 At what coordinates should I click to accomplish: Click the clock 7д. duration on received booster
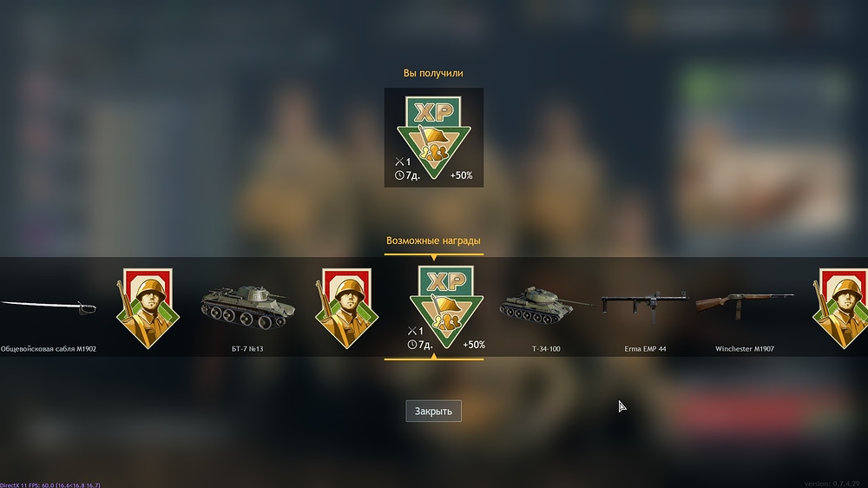407,175
